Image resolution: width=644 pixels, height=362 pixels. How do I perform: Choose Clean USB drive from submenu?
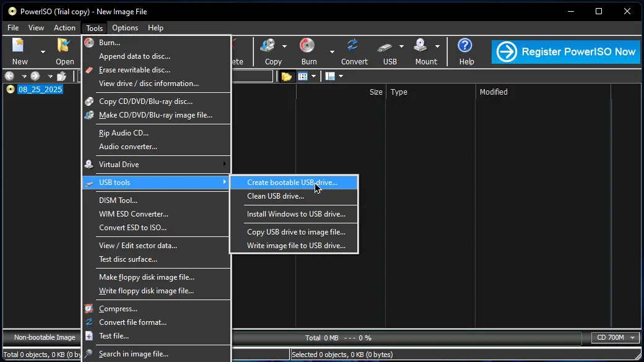[276, 196]
